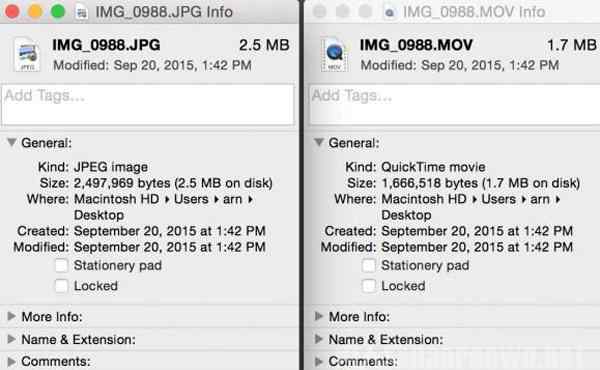The width and height of the screenshot is (600, 370).
Task: Expand Comments section in JPG Info window
Action: coord(11,361)
